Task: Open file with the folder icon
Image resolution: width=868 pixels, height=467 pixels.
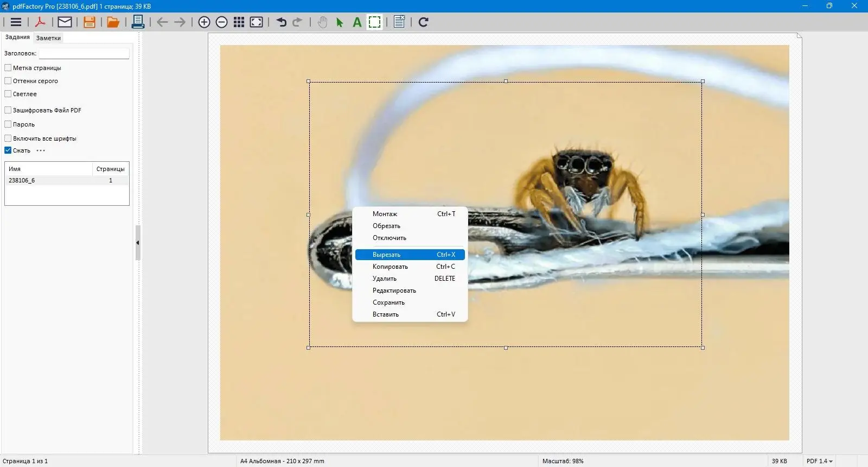Action: coord(113,22)
